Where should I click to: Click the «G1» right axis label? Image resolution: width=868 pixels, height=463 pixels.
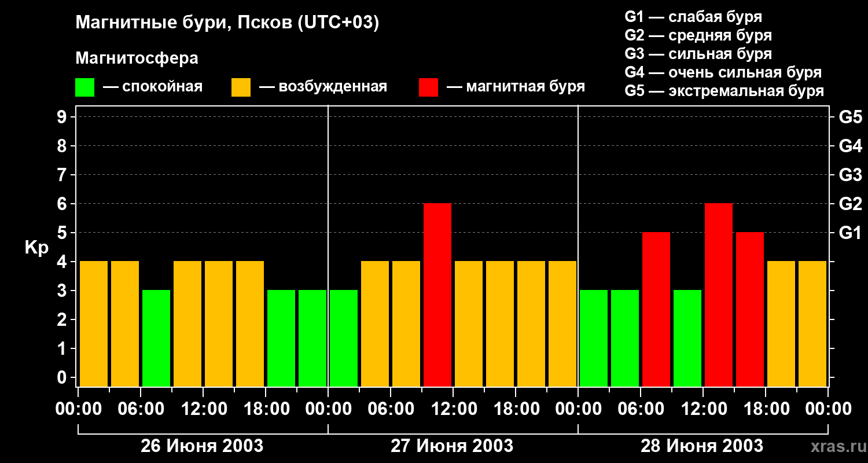coord(850,233)
